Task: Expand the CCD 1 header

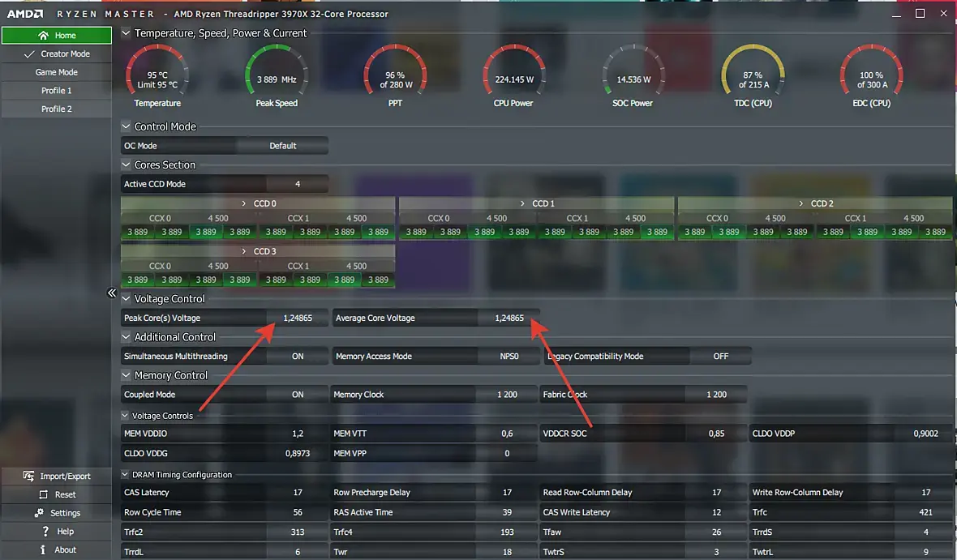Action: pyautogui.click(x=536, y=203)
